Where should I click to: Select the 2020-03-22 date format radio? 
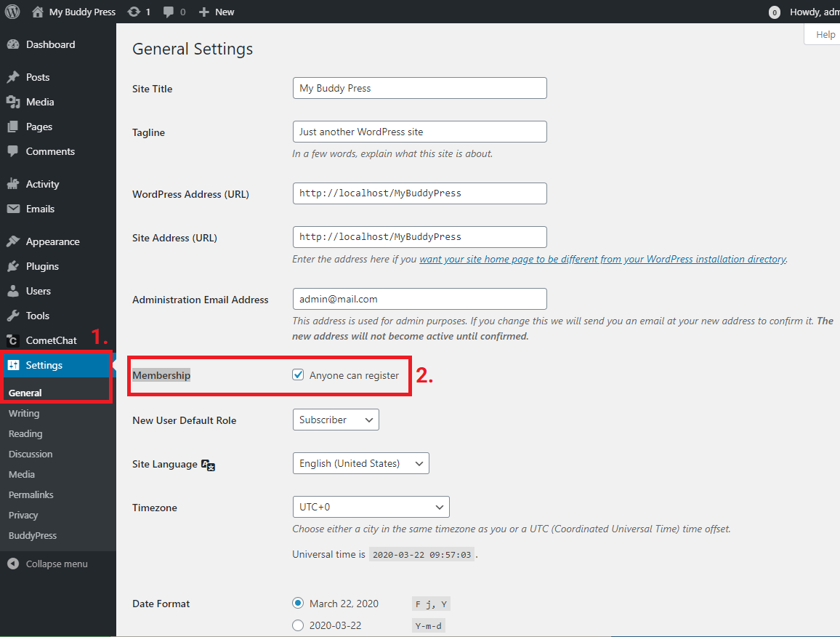coord(298,625)
